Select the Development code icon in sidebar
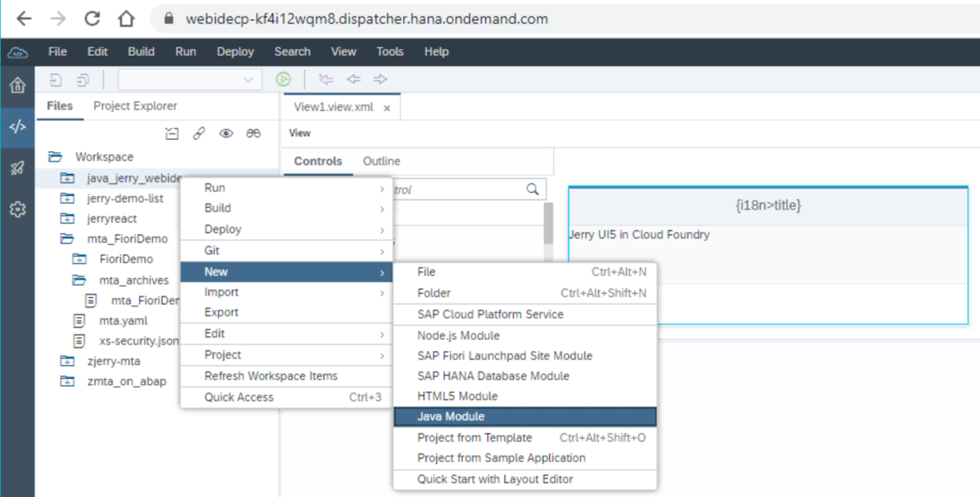The height and width of the screenshot is (497, 980). pos(17,126)
